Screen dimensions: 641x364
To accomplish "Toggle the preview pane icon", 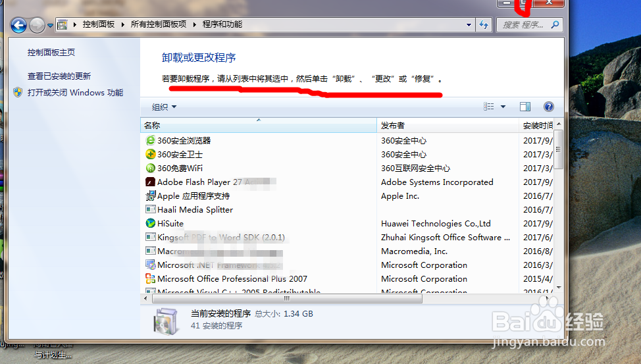I will [x=525, y=107].
